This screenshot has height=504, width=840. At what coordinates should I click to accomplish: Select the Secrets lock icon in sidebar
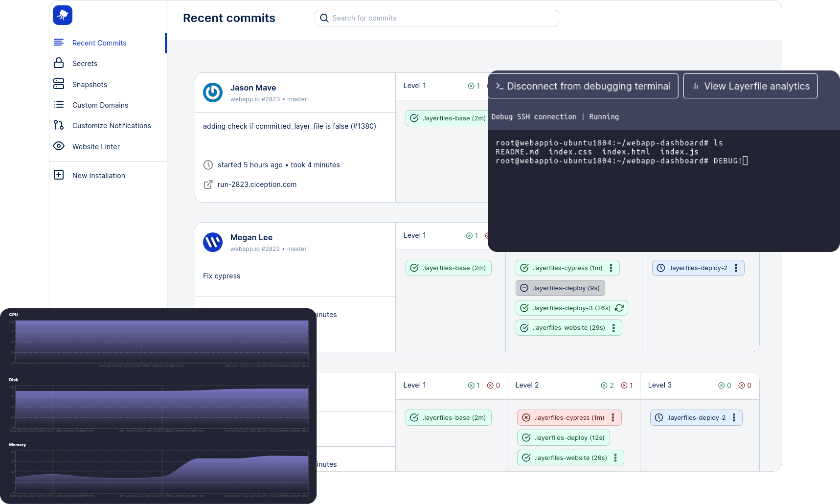pyautogui.click(x=59, y=63)
